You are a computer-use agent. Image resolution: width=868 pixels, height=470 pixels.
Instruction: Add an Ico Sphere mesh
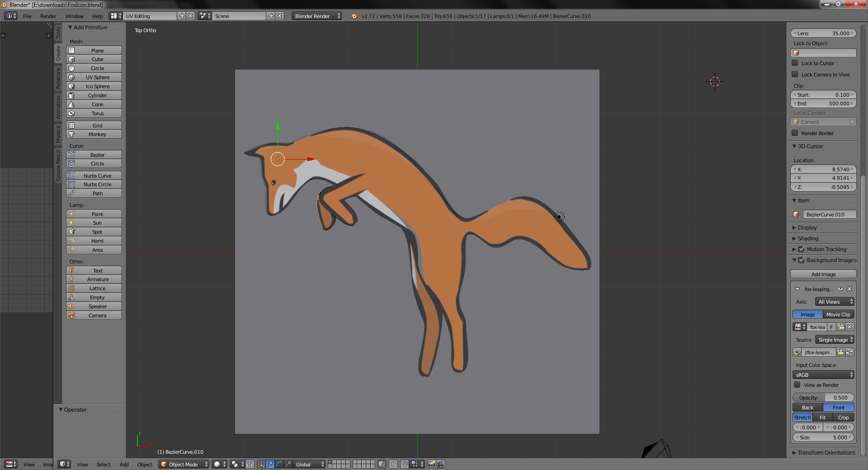point(94,86)
